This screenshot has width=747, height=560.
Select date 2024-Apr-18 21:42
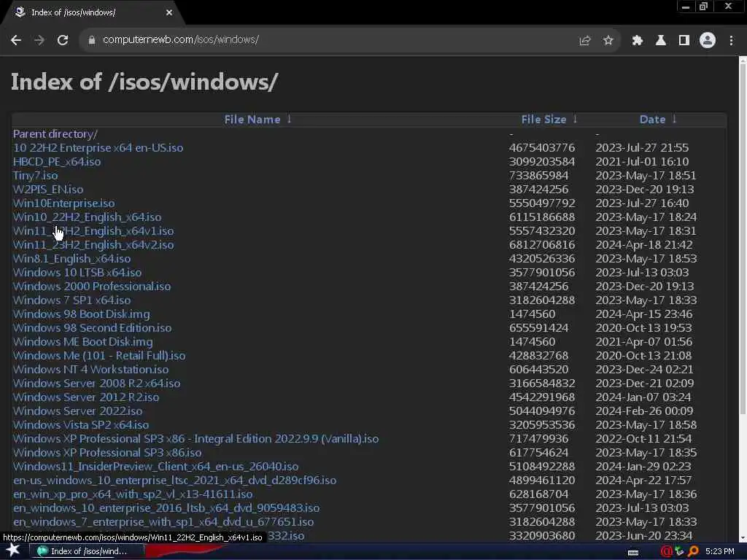pyautogui.click(x=645, y=245)
